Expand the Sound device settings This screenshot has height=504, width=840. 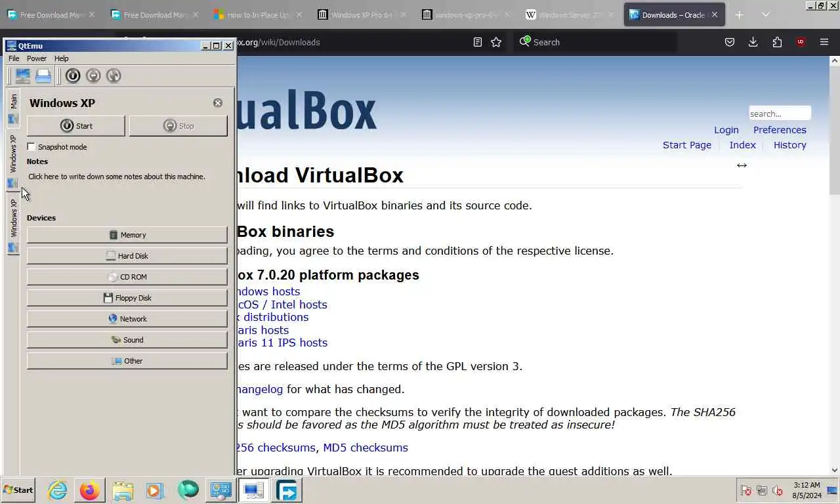coord(127,340)
